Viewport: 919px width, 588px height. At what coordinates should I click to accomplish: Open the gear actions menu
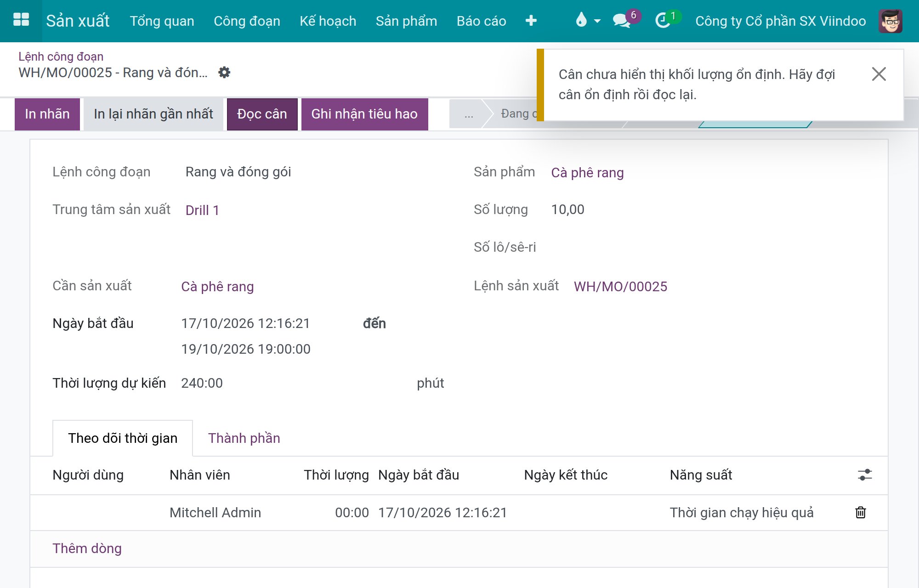point(224,73)
